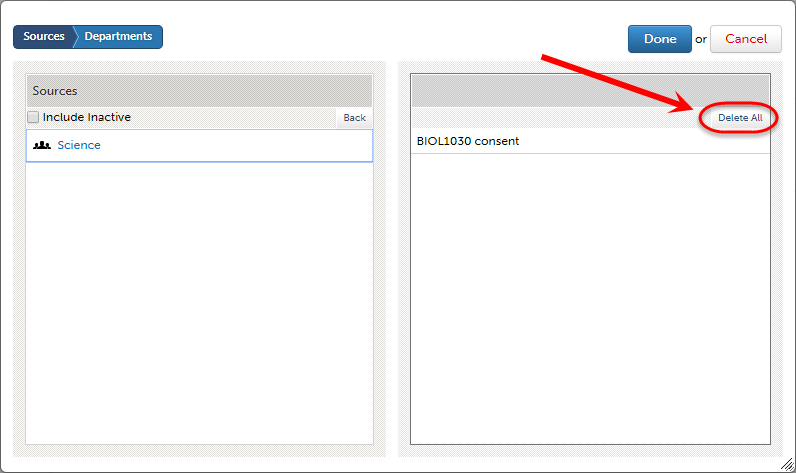
Task: Click the Sources breadcrumb
Action: 44,37
